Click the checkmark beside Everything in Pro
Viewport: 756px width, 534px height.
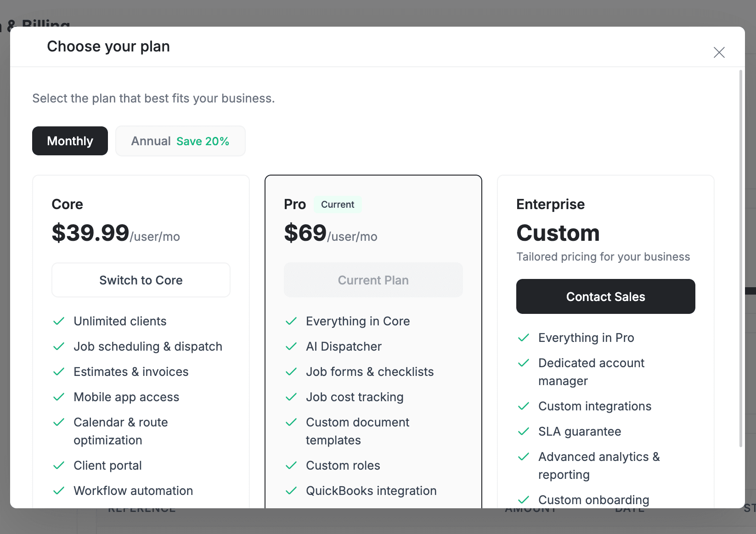pyautogui.click(x=524, y=337)
